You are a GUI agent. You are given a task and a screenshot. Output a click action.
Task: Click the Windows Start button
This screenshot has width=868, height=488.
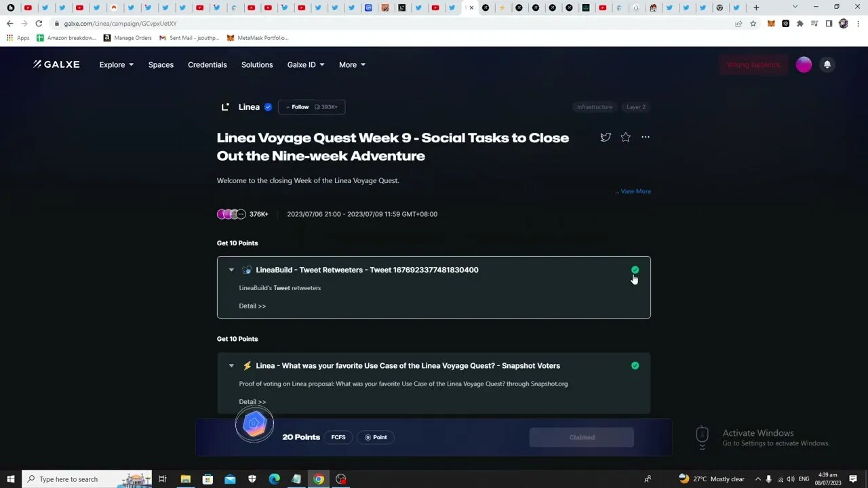(x=10, y=479)
